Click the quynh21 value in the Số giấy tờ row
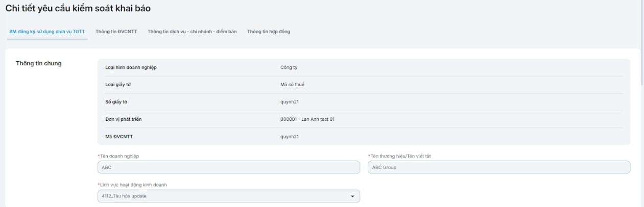 tap(290, 102)
